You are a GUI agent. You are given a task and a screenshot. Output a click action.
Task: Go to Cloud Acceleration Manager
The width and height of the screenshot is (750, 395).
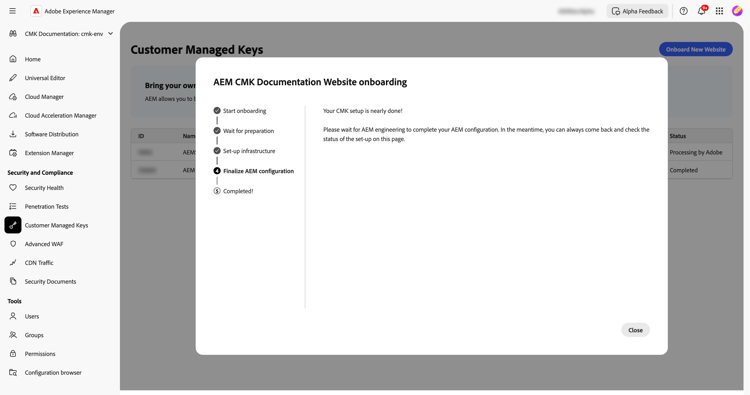(x=61, y=115)
